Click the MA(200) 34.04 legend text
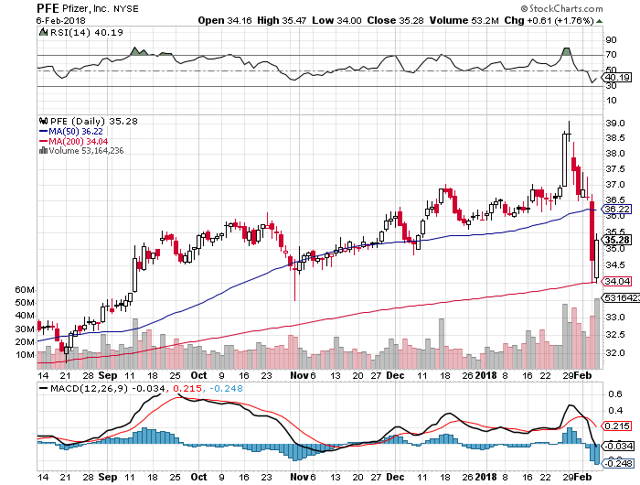Image resolution: width=640 pixels, height=485 pixels. click(78, 141)
